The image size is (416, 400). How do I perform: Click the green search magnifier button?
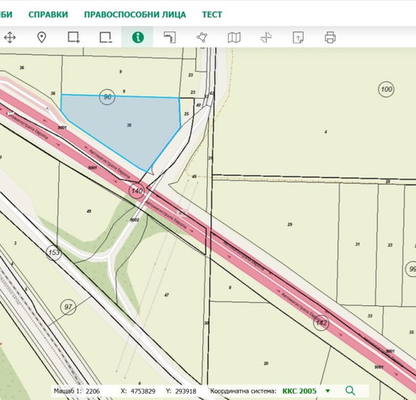[350, 390]
